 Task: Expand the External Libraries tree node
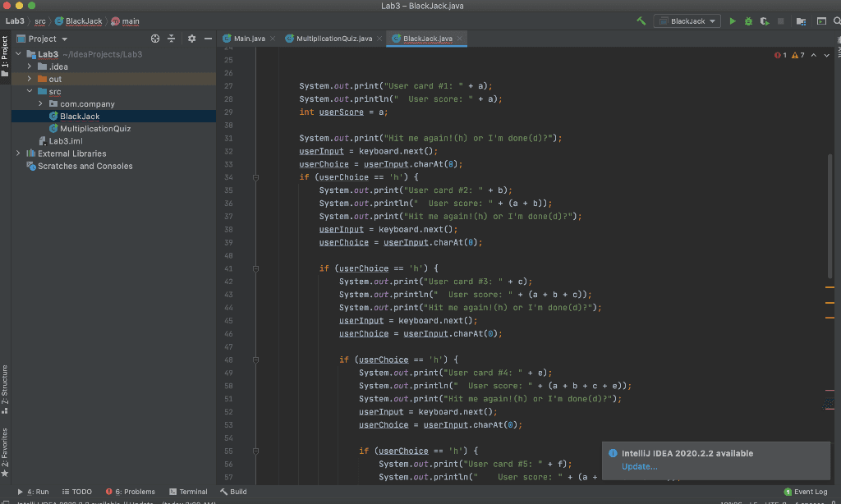18,153
